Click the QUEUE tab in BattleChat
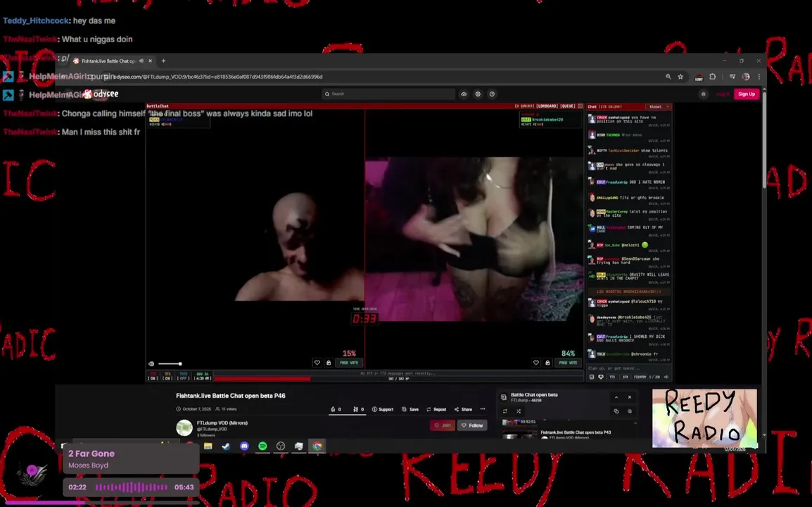 click(568, 106)
